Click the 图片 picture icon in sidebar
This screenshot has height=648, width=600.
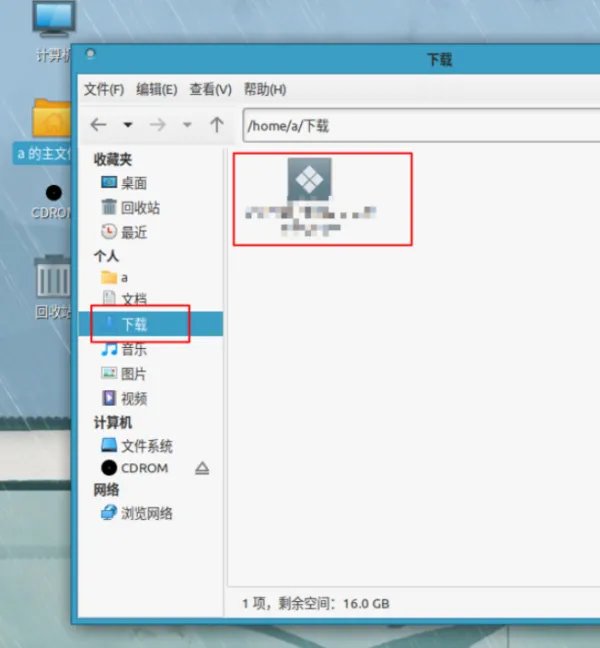pyautogui.click(x=109, y=373)
